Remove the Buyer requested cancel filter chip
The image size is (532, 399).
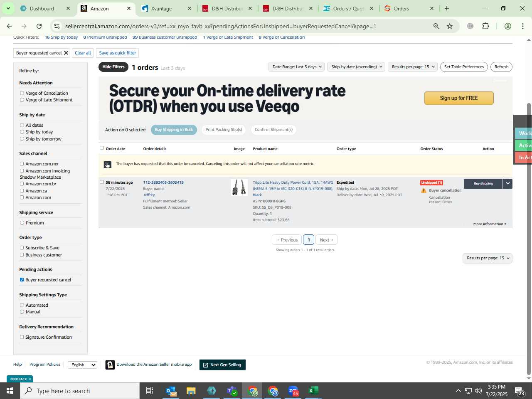pos(66,53)
